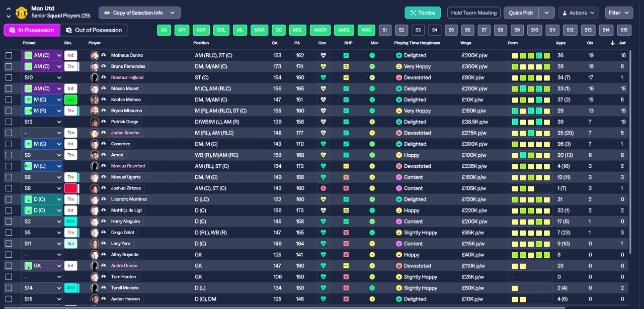Check the box next to Harry Maguire
This screenshot has height=309, width=644.
9,221
